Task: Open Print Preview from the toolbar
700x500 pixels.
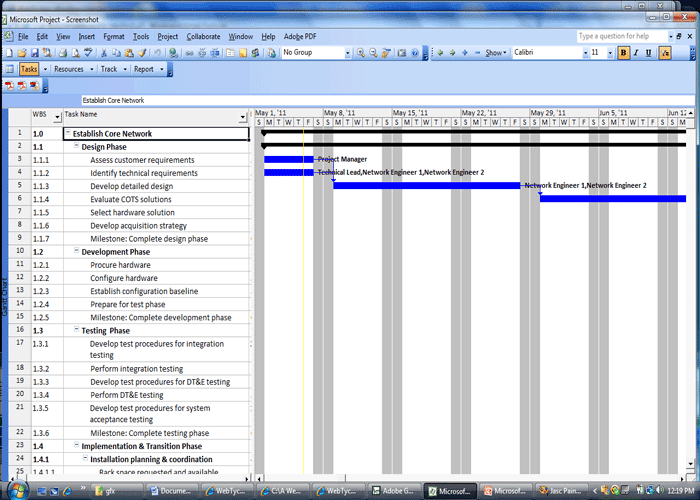Action: coord(75,53)
